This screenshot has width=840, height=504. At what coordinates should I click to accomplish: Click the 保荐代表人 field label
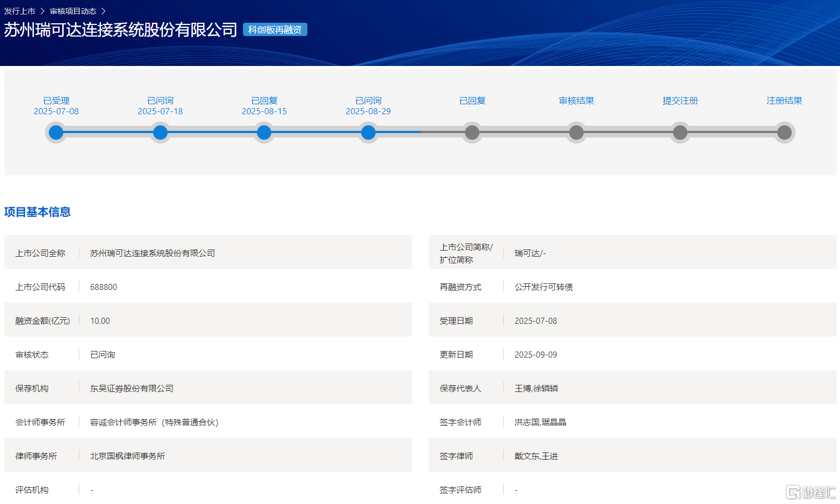[x=461, y=388]
